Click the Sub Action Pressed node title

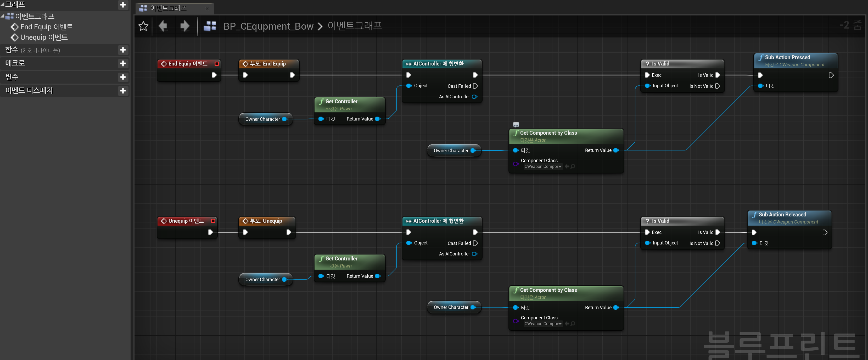coord(787,57)
